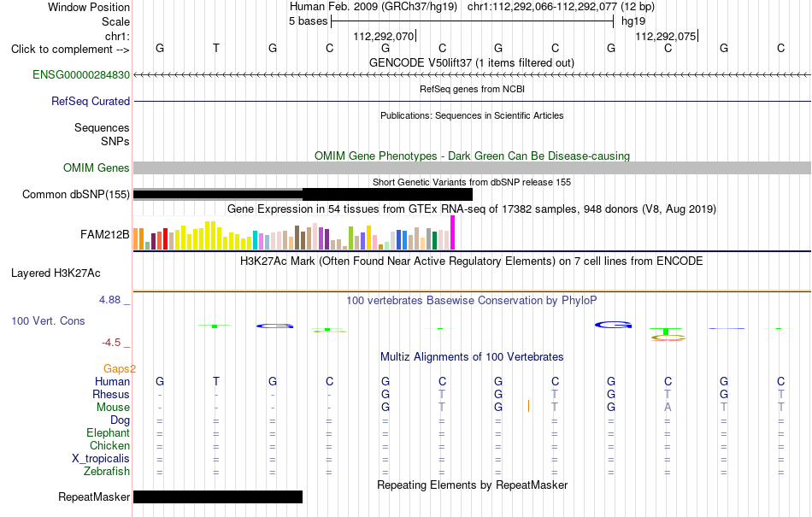The width and height of the screenshot is (812, 517).
Task: Select the Mouse species row label
Action: 113,408
